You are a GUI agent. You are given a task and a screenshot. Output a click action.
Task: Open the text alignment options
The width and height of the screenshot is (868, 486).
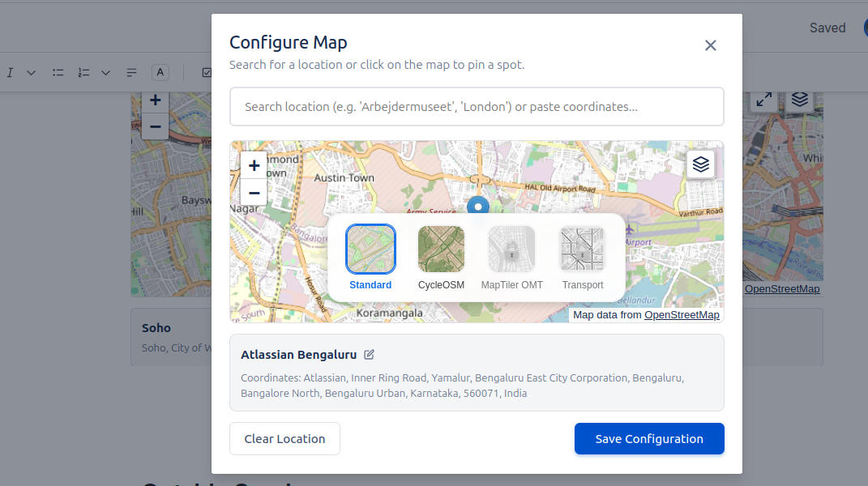click(x=131, y=72)
